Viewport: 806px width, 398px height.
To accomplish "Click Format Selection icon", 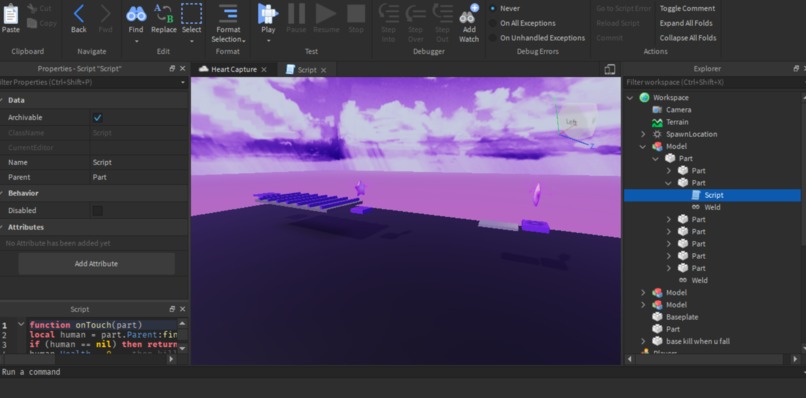I will 228,13.
